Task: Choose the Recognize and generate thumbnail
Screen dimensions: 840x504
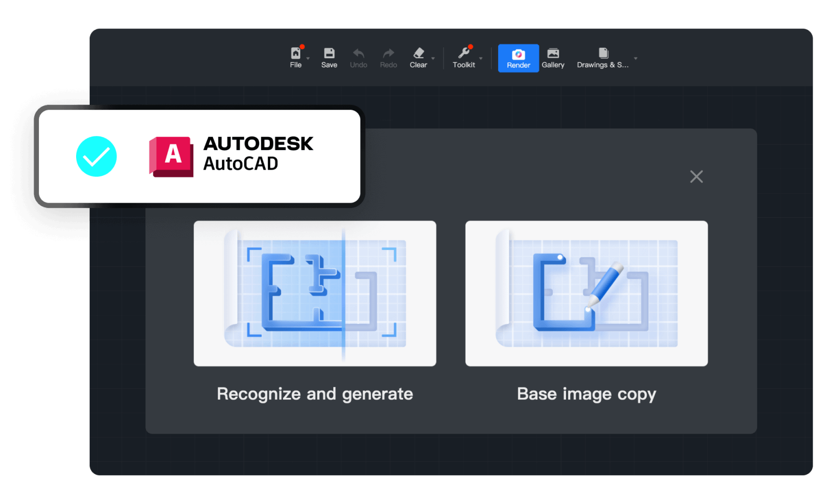Action: (315, 293)
